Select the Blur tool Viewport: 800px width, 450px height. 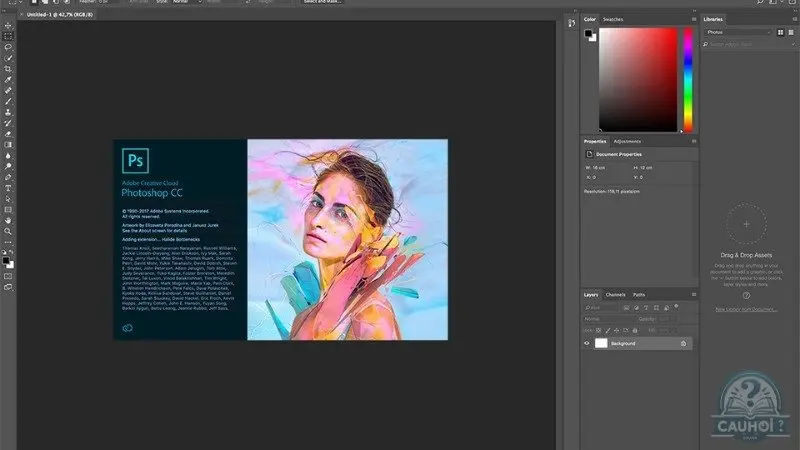click(8, 156)
